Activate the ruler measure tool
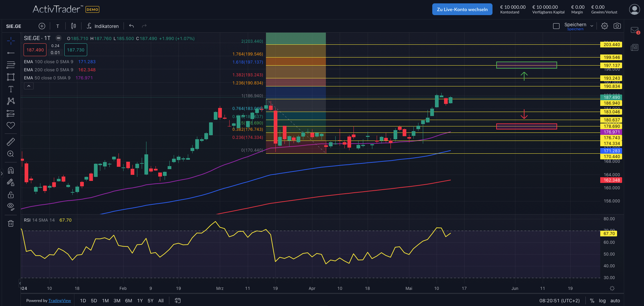 (11, 142)
